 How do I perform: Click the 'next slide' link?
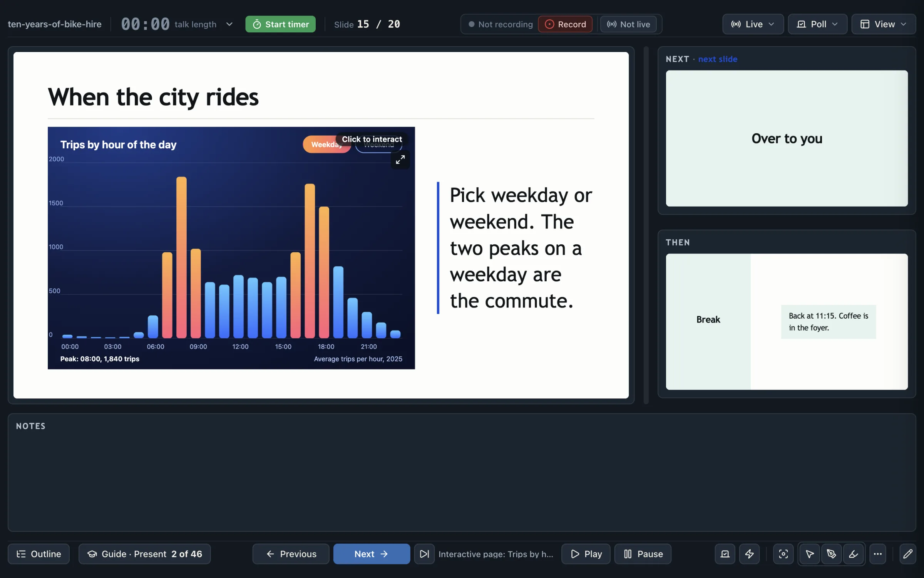[718, 59]
